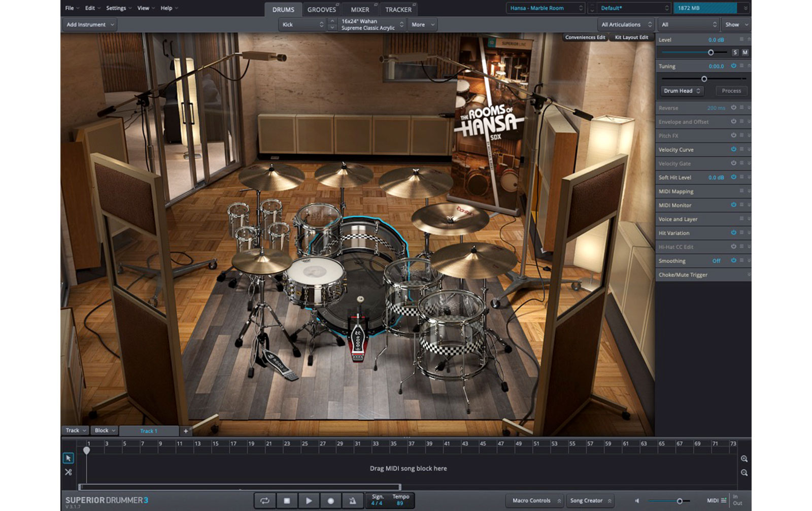This screenshot has height=511, width=812.
Task: Expand the Choke/Mute Trigger section
Action: click(749, 275)
